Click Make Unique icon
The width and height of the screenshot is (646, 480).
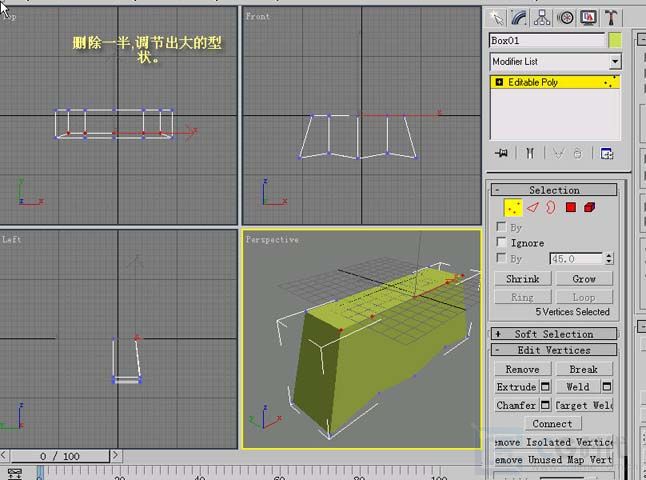[558, 154]
